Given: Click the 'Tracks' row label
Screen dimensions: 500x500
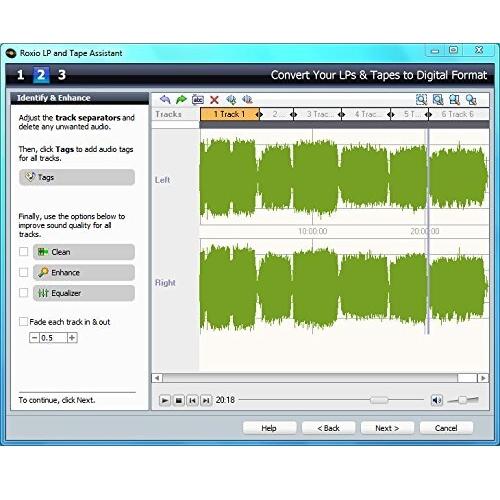Looking at the screenshot, I should click(168, 114).
